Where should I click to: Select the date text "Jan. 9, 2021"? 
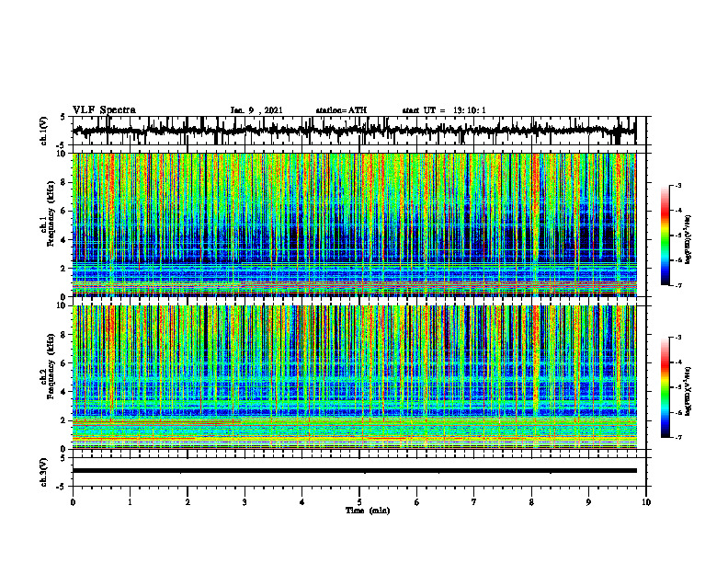(256, 110)
